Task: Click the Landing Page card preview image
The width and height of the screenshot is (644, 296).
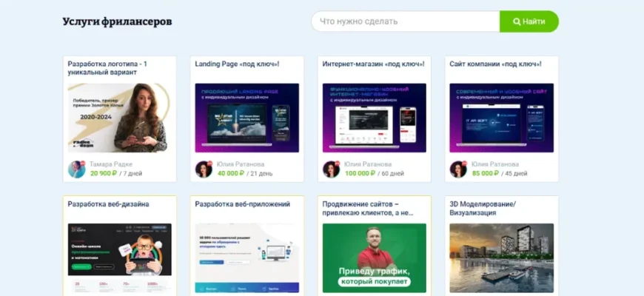Action: [246, 118]
